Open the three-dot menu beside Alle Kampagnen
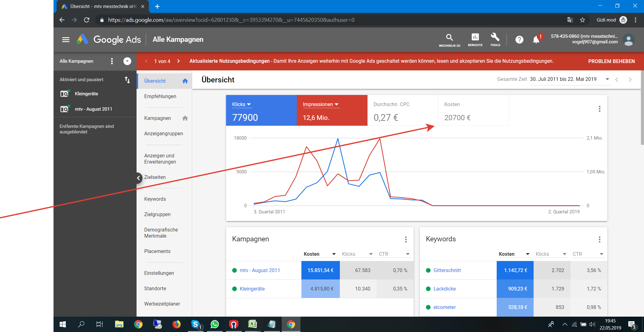This screenshot has height=332, width=644. click(112, 61)
